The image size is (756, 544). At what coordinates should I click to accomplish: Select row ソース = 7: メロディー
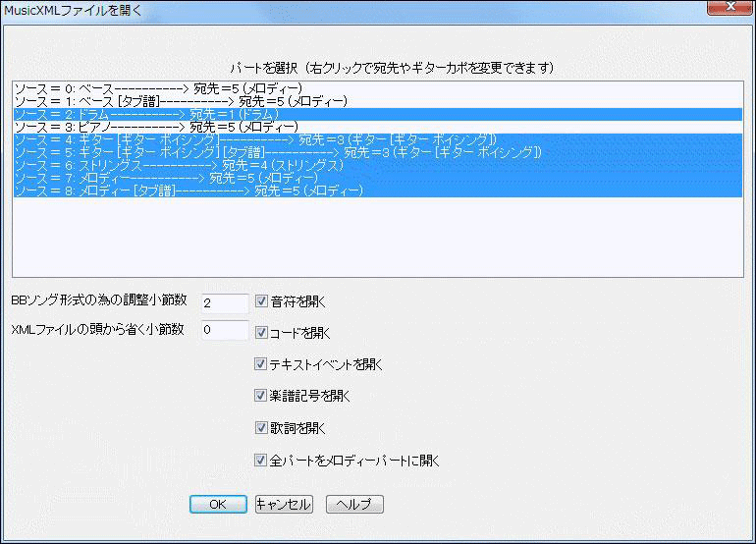pyautogui.click(x=378, y=178)
